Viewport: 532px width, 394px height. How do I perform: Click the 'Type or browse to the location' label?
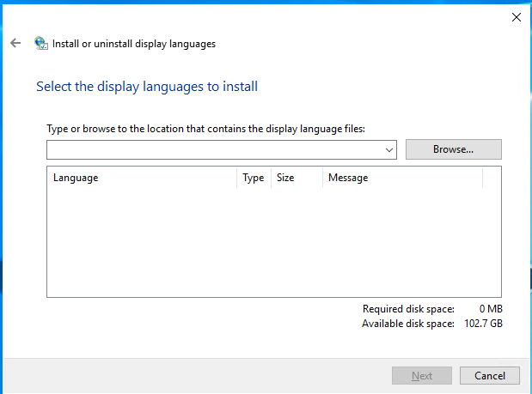(x=205, y=129)
